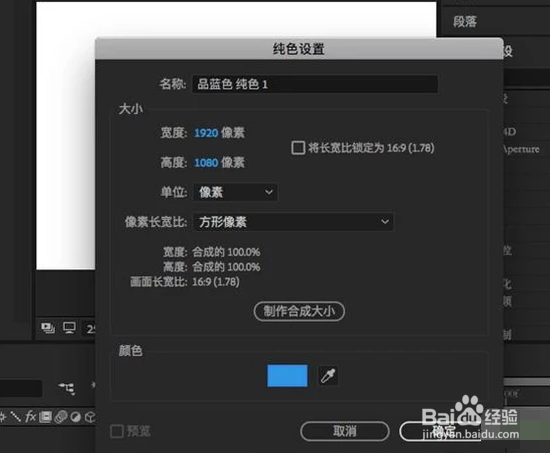Click the eyedropper color picker icon
The image size is (550, 453).
[x=328, y=376]
